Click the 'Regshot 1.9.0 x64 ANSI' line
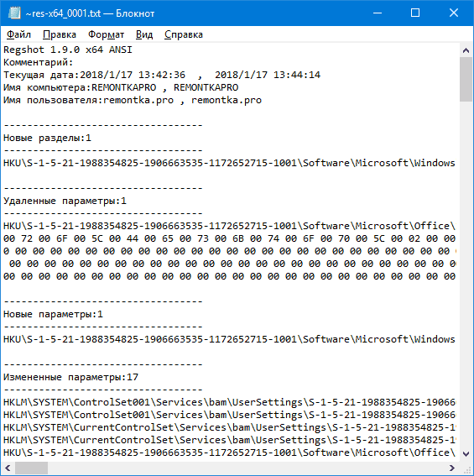This screenshot has height=476, width=474. click(68, 50)
